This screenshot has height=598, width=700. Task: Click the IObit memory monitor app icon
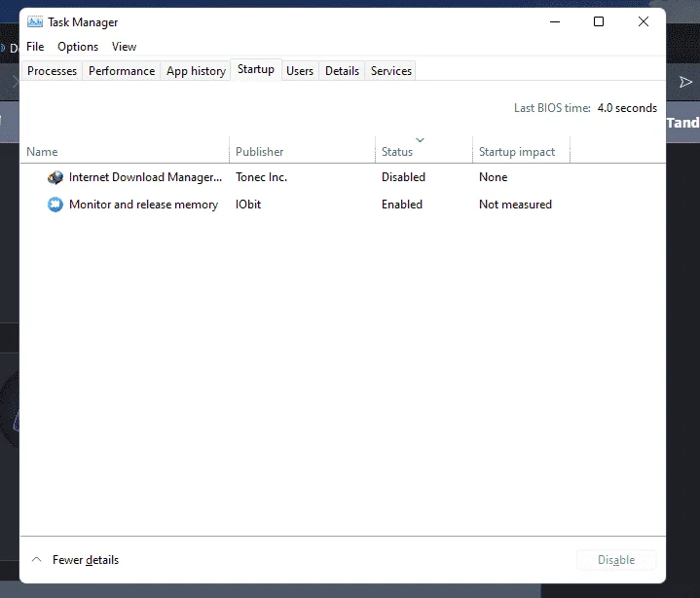[x=55, y=205]
